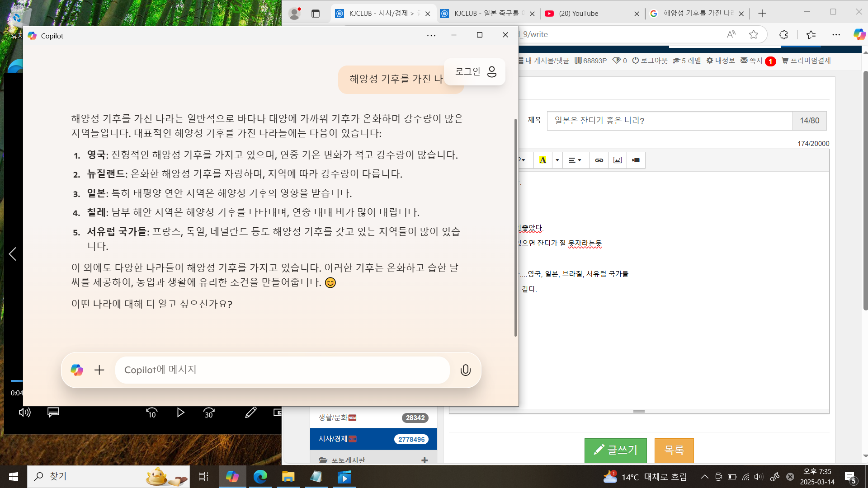
Task: Click the plus attach button in Copilot
Action: [x=99, y=370]
